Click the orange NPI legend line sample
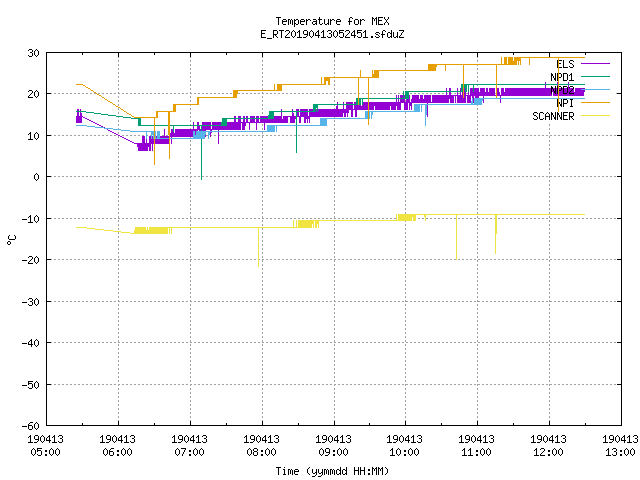This screenshot has height=480, width=640. [595, 102]
